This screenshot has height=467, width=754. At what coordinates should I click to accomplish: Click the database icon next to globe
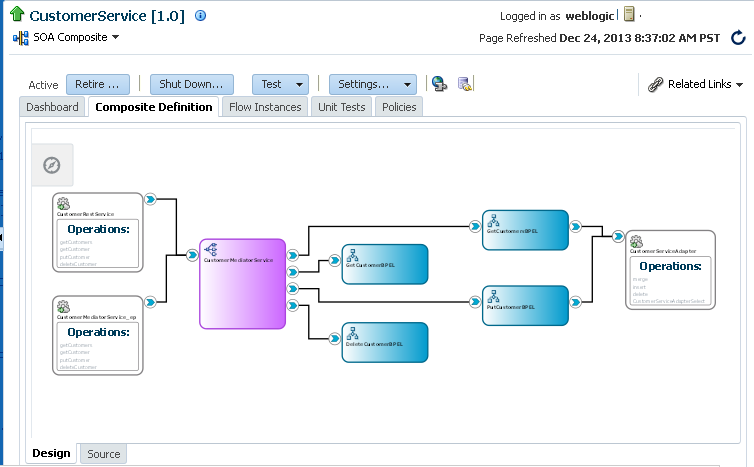point(465,84)
